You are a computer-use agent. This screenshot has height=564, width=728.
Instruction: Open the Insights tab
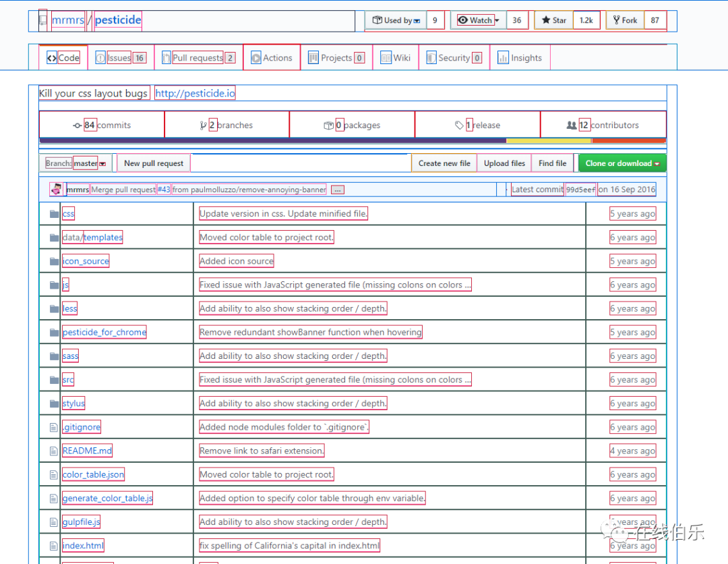coord(520,57)
